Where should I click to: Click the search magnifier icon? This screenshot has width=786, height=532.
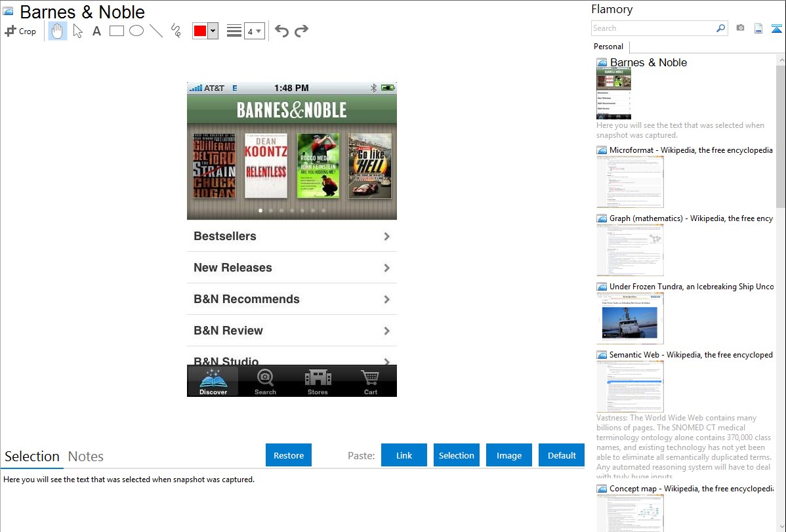(x=721, y=28)
